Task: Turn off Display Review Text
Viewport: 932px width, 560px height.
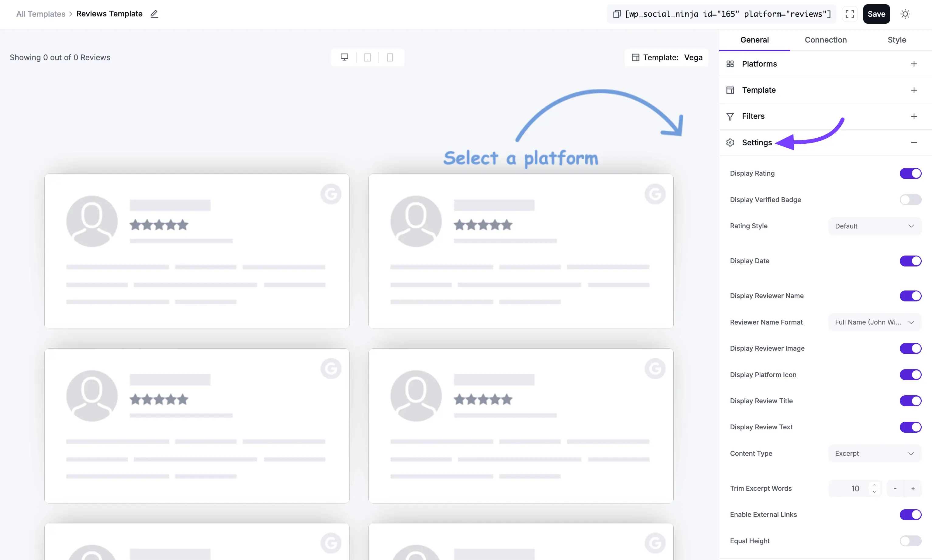Action: point(910,427)
